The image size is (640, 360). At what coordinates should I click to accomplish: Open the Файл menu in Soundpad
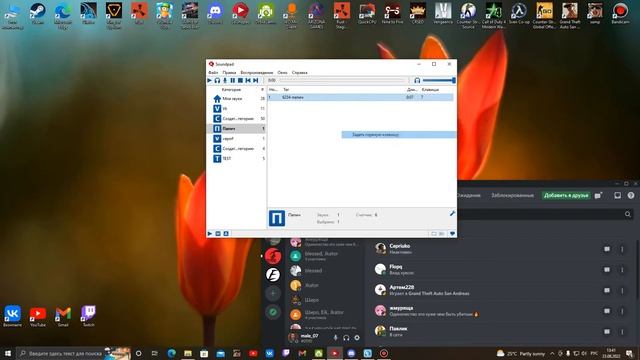tap(213, 72)
